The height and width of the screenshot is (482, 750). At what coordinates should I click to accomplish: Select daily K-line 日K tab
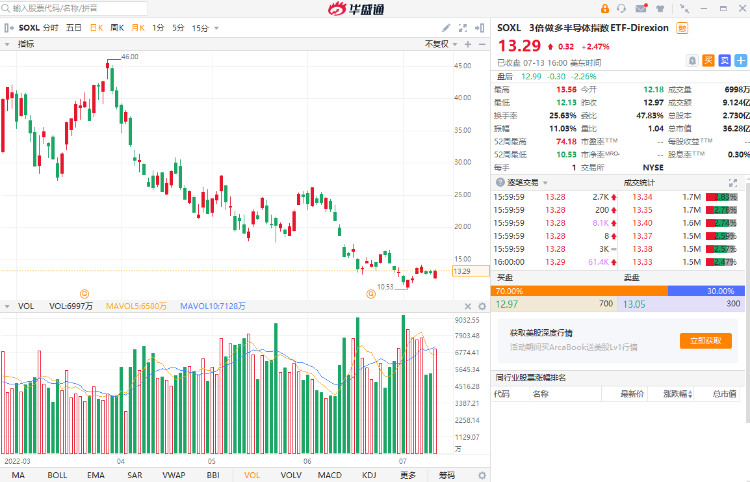tap(96, 28)
